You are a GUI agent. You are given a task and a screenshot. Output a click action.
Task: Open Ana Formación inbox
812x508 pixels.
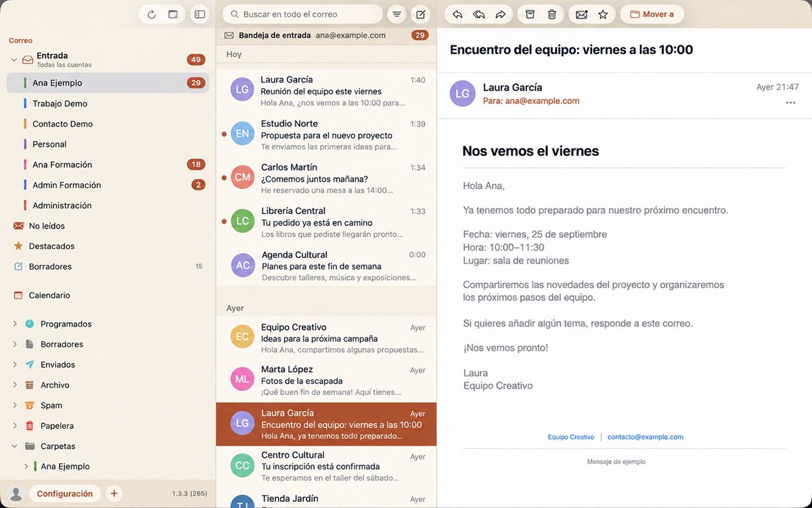108,165
